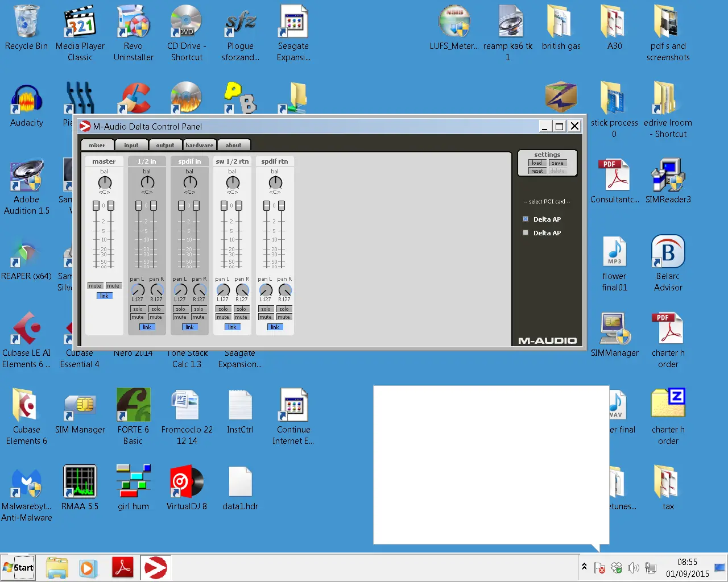The width and height of the screenshot is (728, 582).
Task: Select the Malwarebytes Anti-Malware icon
Action: pyautogui.click(x=27, y=494)
